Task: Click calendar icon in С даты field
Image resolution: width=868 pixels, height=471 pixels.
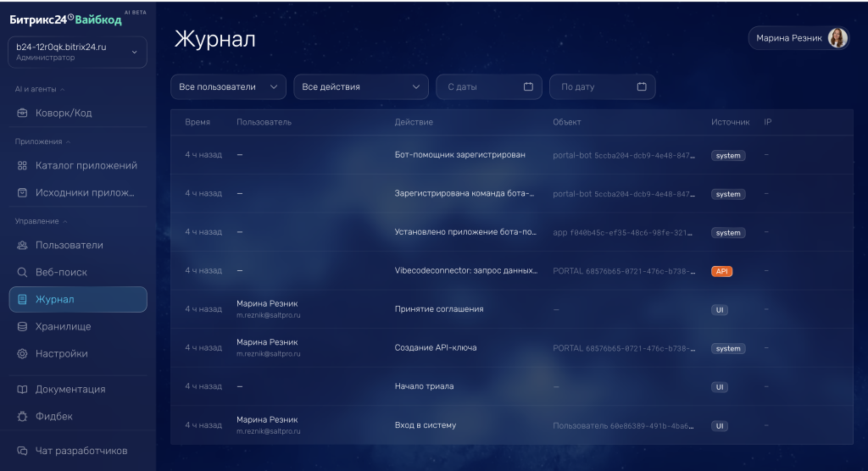Action: coord(528,86)
